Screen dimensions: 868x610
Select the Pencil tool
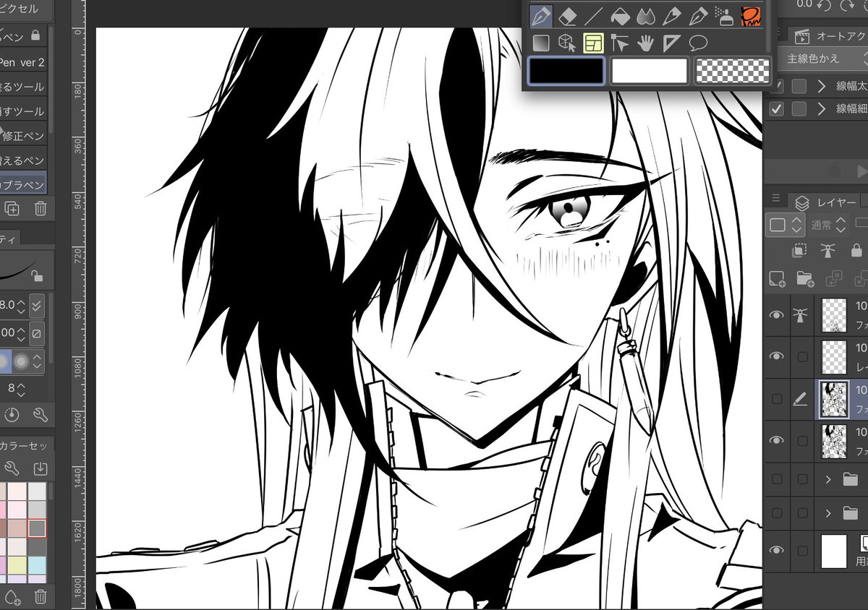671,15
